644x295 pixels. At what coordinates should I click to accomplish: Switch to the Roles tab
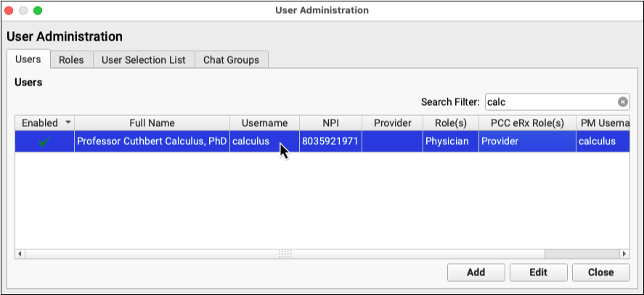[71, 60]
